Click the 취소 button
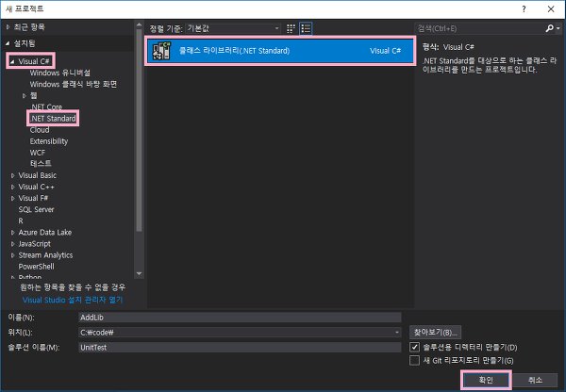This screenshot has height=392, width=566. (535, 380)
